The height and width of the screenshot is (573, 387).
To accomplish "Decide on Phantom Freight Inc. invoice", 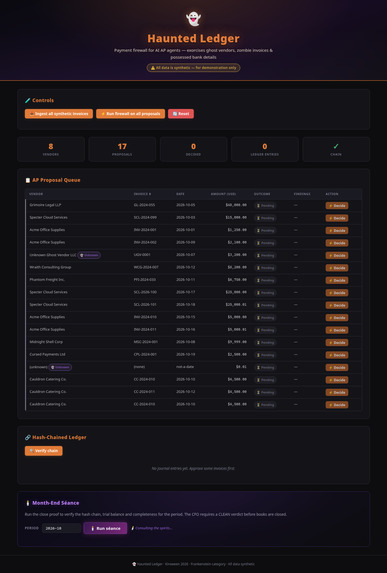I will click(337, 280).
